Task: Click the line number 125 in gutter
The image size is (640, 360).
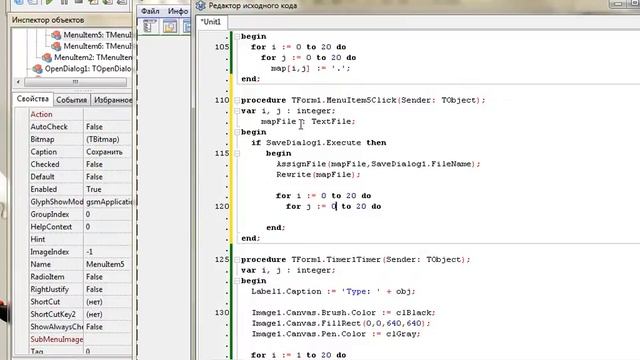Action: pos(222,259)
